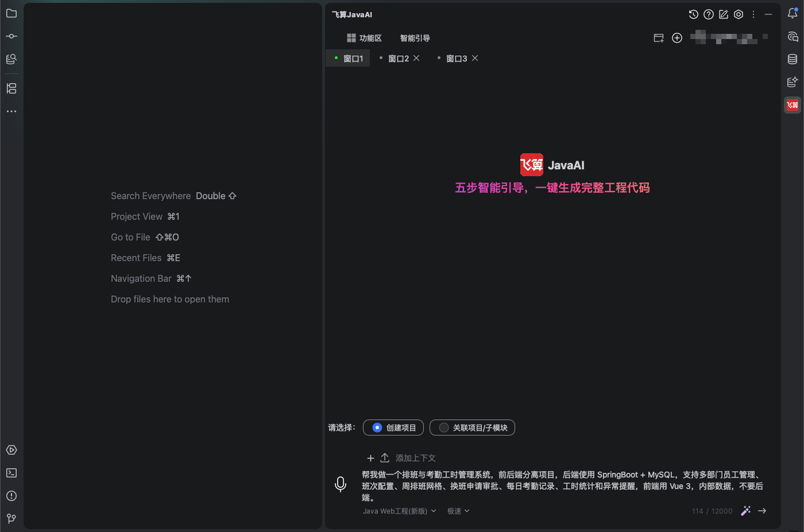Add context with the plus icon
804x532 pixels.
coord(371,458)
